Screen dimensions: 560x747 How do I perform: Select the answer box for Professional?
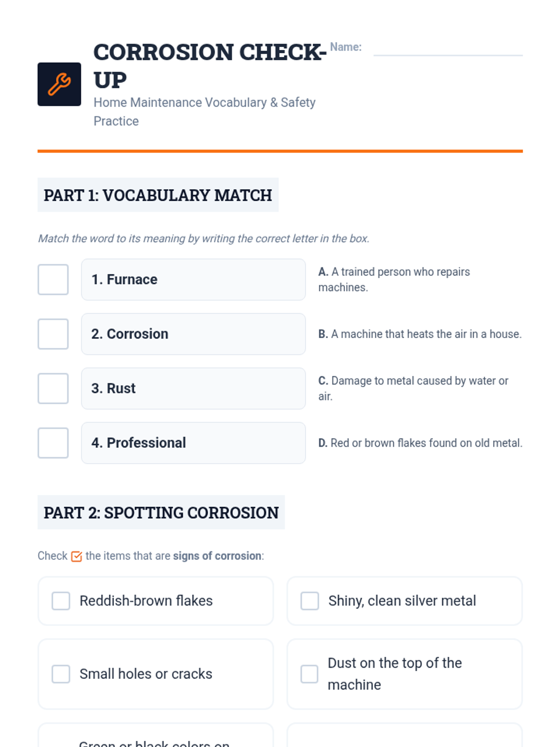pyautogui.click(x=53, y=443)
